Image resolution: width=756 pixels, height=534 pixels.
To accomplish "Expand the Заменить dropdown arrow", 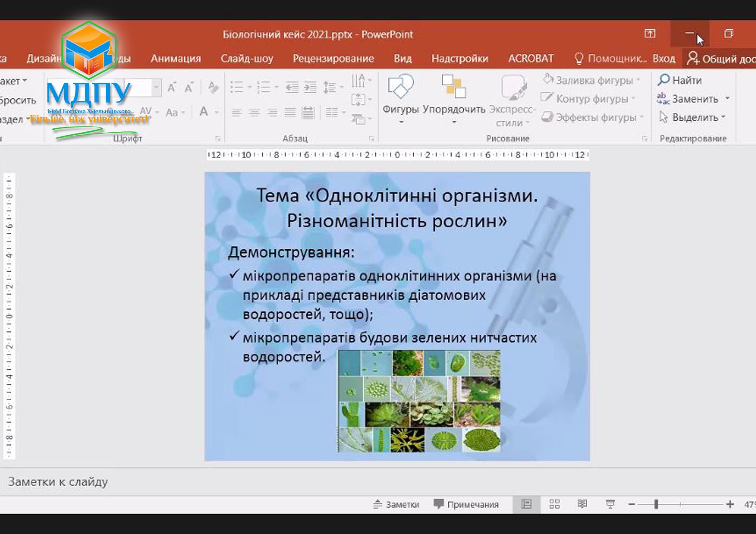I will point(728,99).
